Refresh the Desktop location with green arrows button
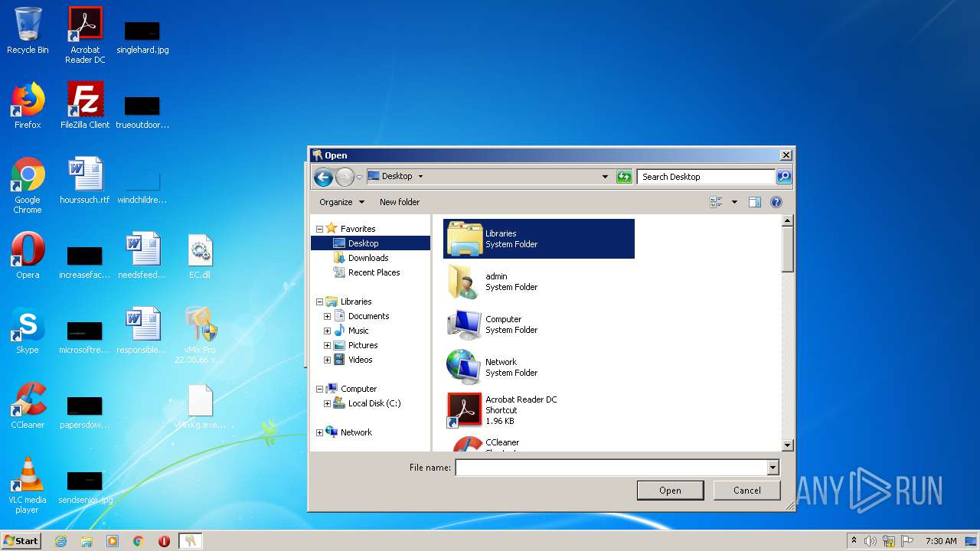The image size is (980, 551). (624, 177)
